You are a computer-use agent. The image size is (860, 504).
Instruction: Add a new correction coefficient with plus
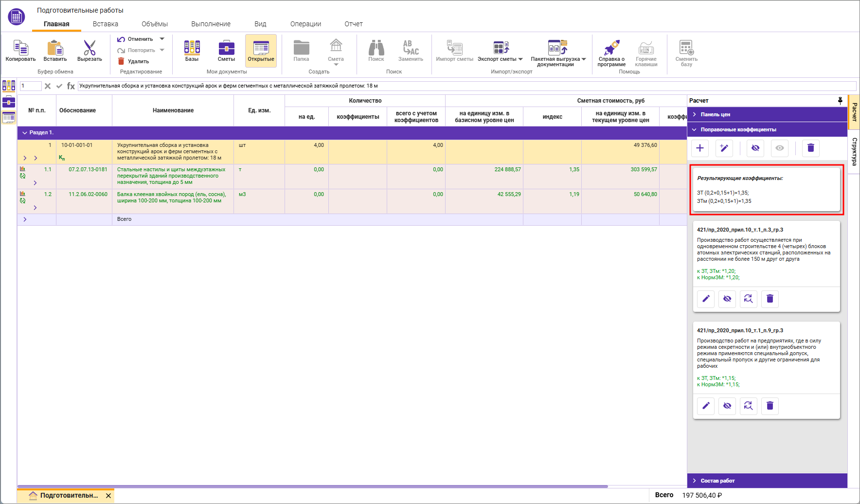(x=700, y=148)
